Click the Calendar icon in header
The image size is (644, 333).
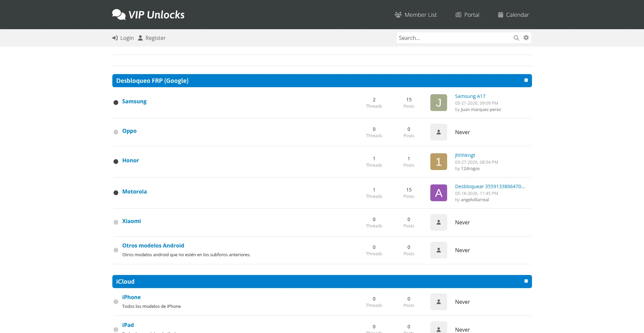(500, 15)
